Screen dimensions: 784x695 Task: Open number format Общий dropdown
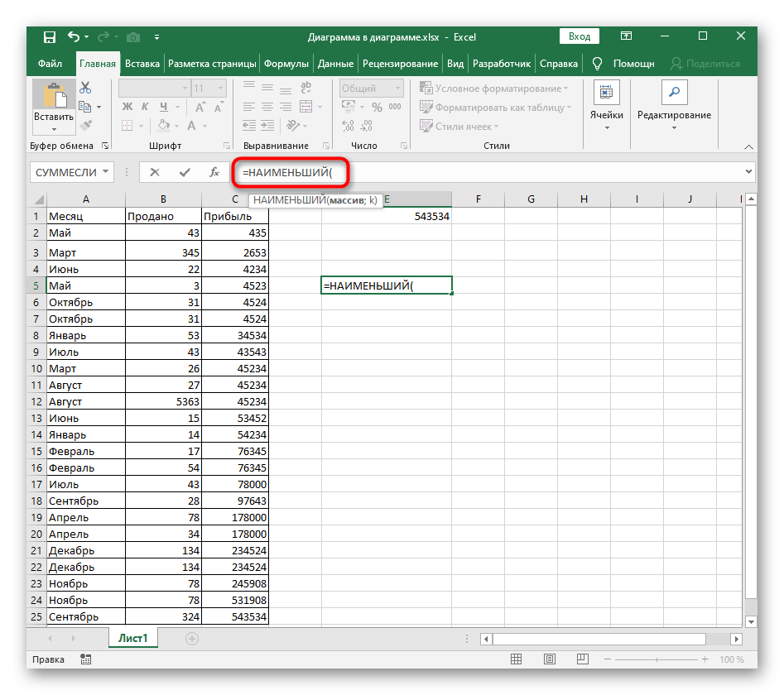coord(398,89)
